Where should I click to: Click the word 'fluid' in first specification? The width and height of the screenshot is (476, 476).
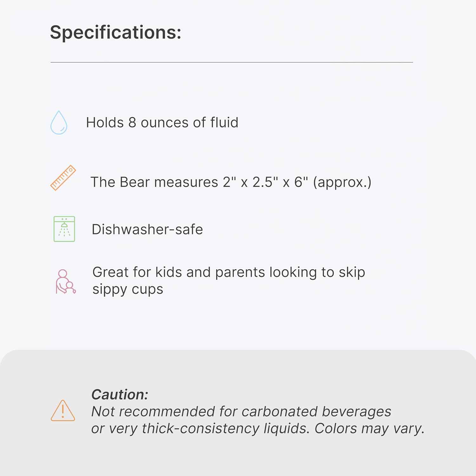point(224,122)
